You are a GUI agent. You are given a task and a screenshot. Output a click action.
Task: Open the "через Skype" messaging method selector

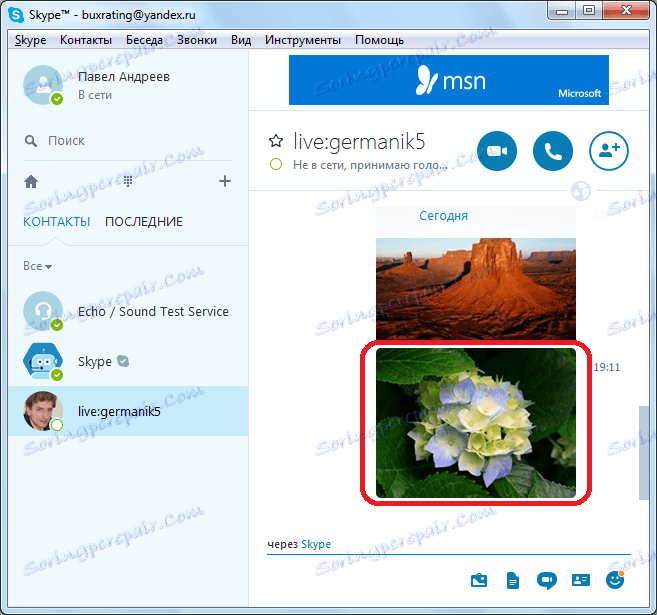[x=299, y=544]
